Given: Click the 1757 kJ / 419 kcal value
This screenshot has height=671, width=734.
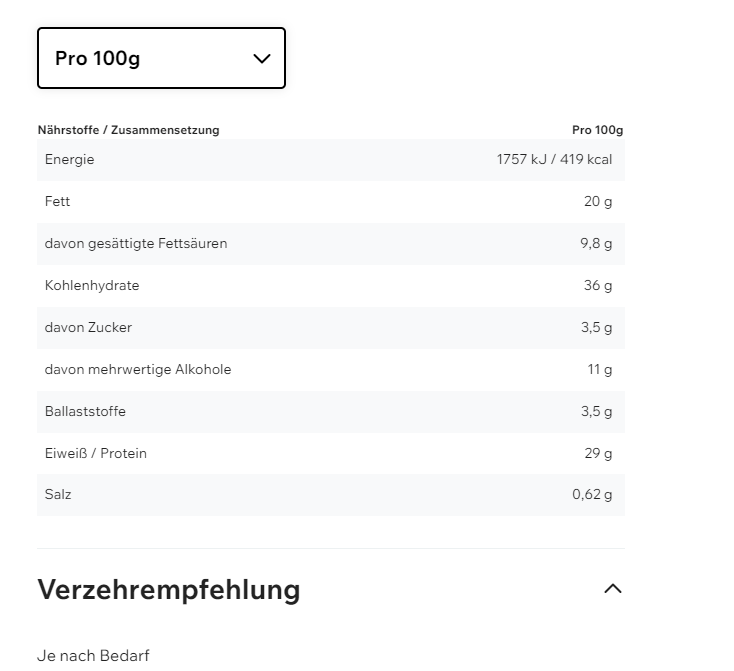Looking at the screenshot, I should point(554,159).
